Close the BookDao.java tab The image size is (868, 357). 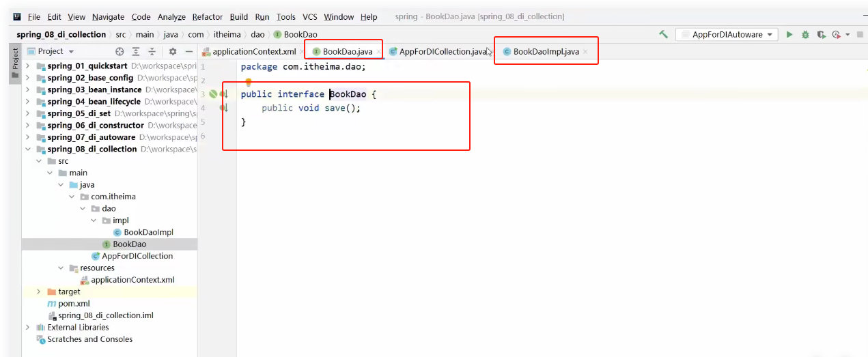[378, 52]
